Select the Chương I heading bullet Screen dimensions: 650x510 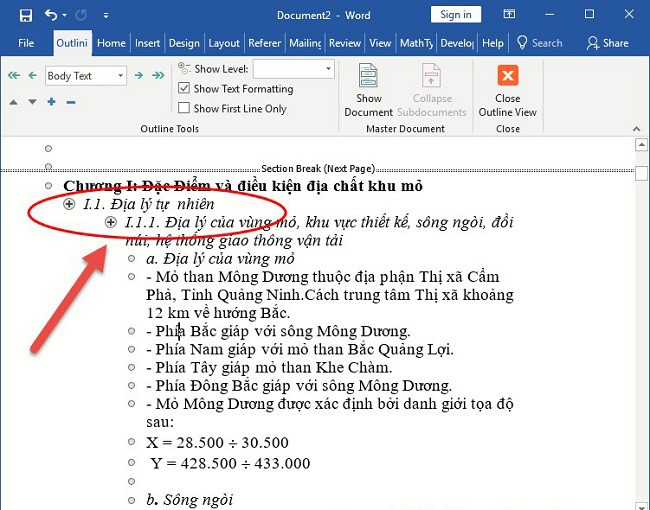(x=49, y=186)
